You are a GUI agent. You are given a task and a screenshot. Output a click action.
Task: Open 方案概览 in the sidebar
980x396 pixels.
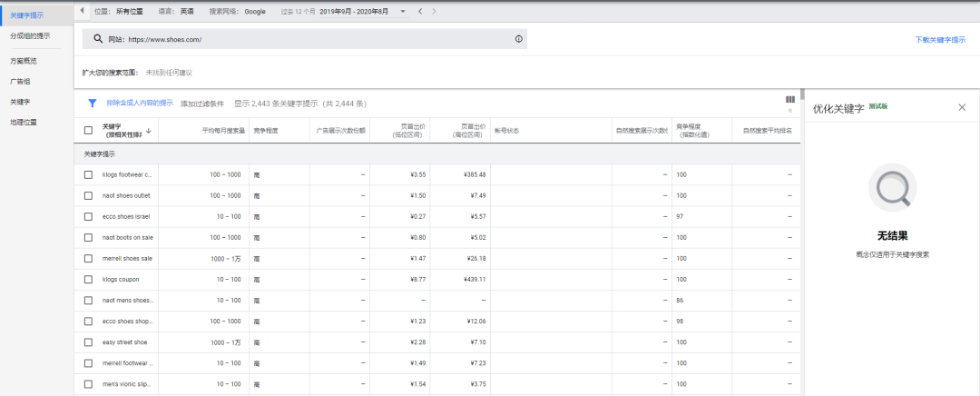click(x=23, y=62)
